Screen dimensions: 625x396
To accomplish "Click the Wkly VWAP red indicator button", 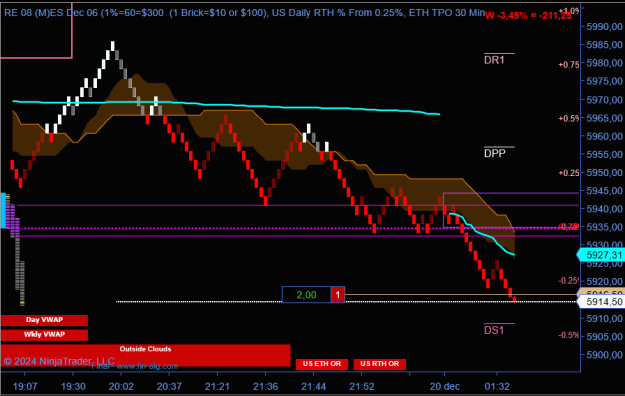I will click(44, 335).
